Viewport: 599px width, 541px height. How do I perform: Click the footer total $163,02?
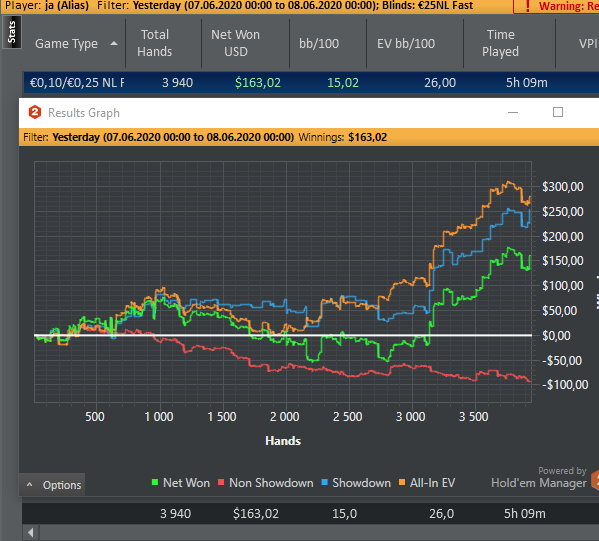tap(256, 513)
